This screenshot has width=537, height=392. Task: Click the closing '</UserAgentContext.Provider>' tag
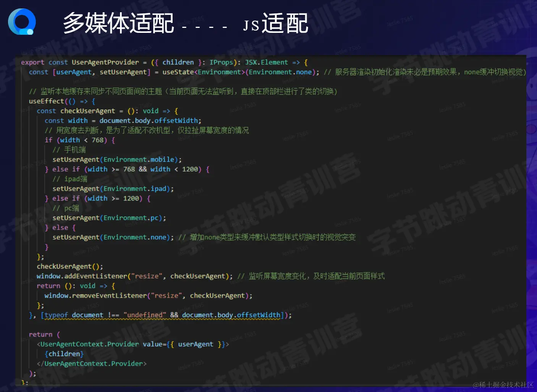pos(92,364)
